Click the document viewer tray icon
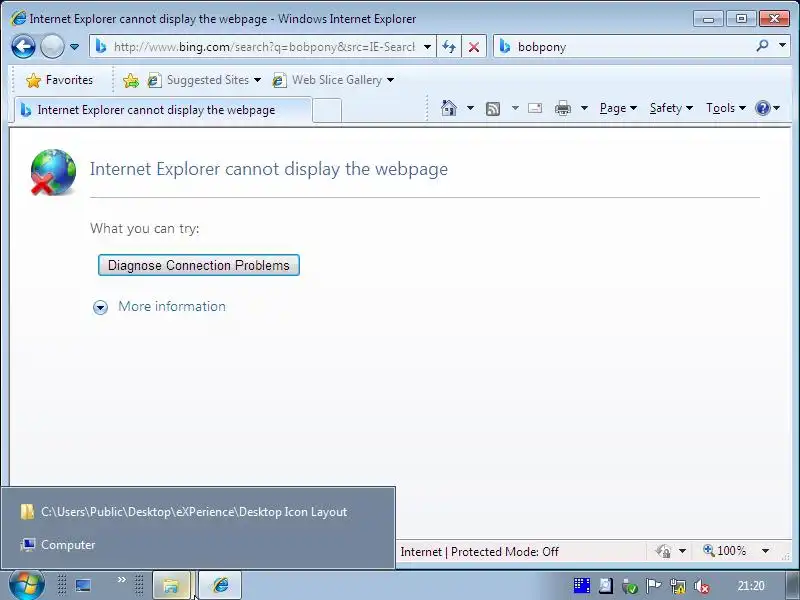Screen dimensions: 800x600 pos(606,586)
